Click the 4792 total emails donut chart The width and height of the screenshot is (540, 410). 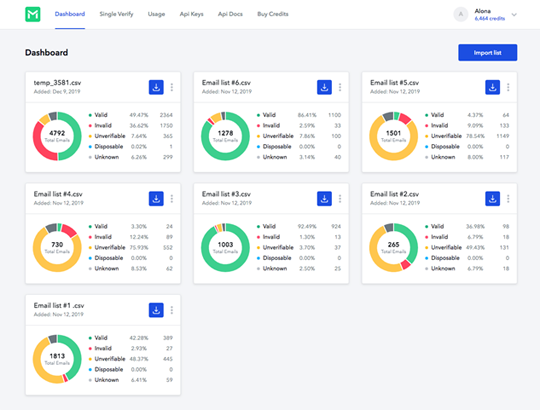coord(57,136)
